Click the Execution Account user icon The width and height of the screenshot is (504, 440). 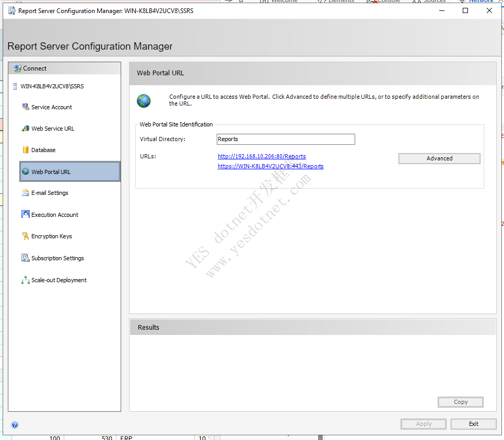(25, 215)
